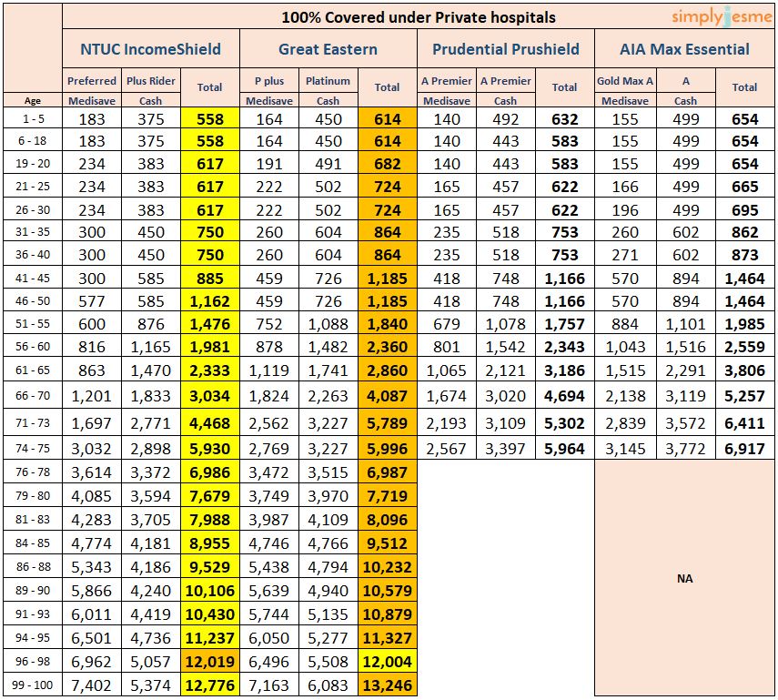Click the NTUC total '1,476'
The image size is (778, 700).
[210, 324]
